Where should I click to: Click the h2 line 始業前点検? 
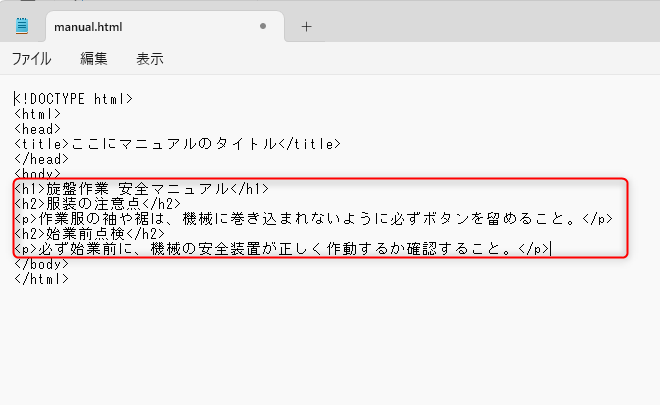pos(89,234)
